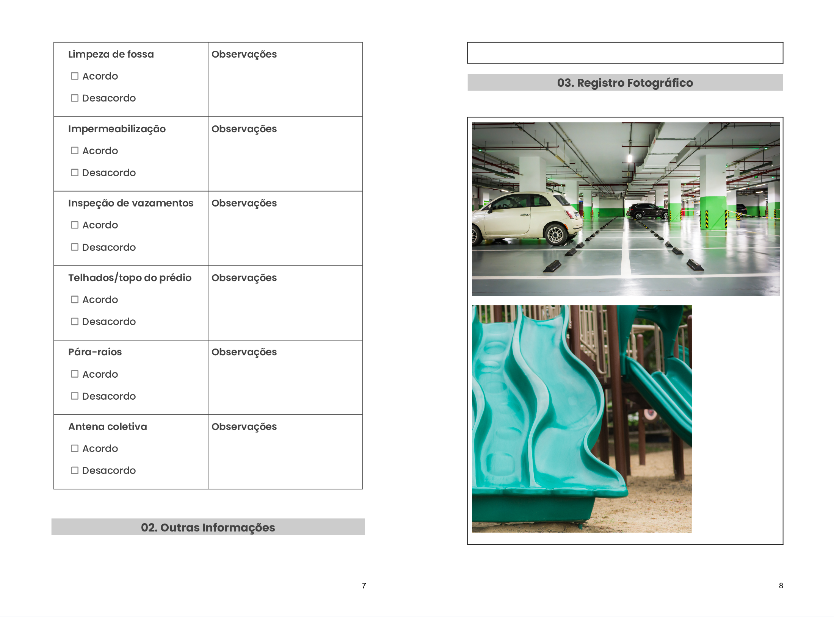The image size is (834, 644).
Task: Click the 'Inspeção de vazamentos' title
Action: 131,203
